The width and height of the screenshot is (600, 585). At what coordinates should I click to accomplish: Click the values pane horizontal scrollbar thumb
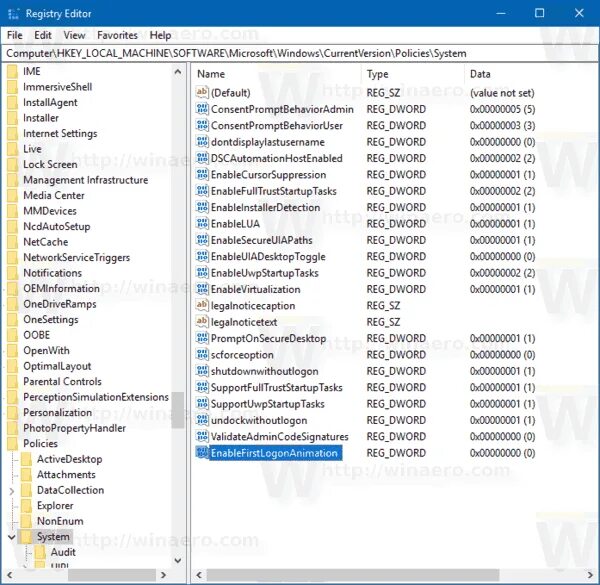coord(353,575)
